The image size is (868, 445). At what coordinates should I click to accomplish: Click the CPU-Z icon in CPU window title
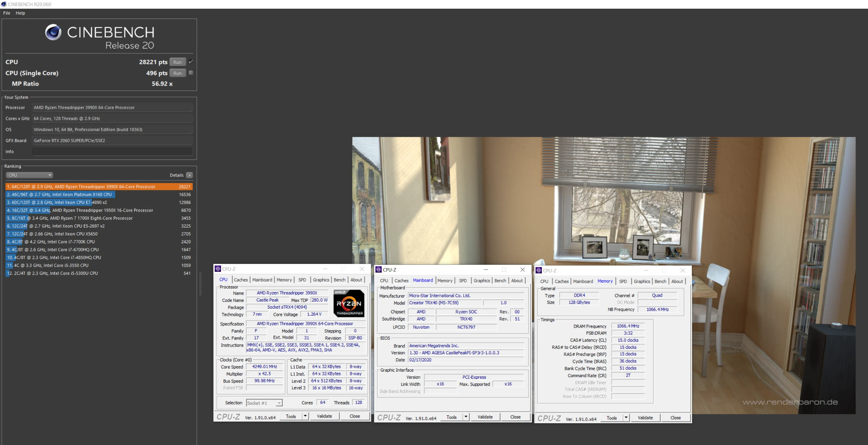pos(218,269)
